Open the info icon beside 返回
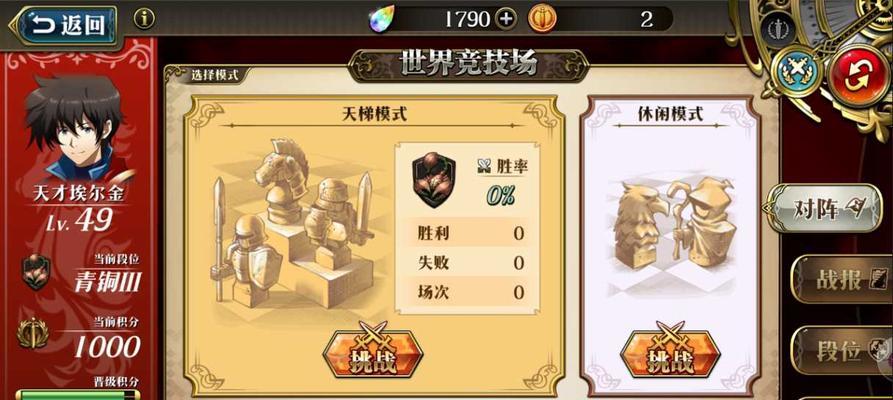 coord(145,19)
